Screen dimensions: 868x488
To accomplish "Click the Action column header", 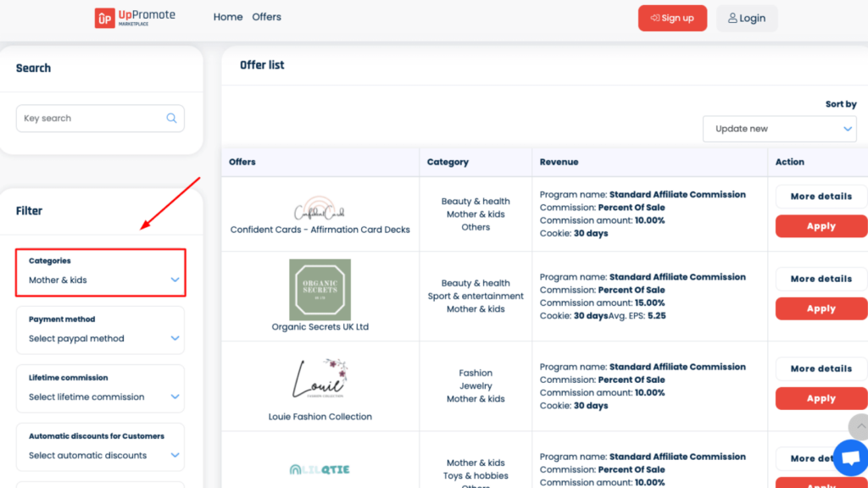I will 790,162.
